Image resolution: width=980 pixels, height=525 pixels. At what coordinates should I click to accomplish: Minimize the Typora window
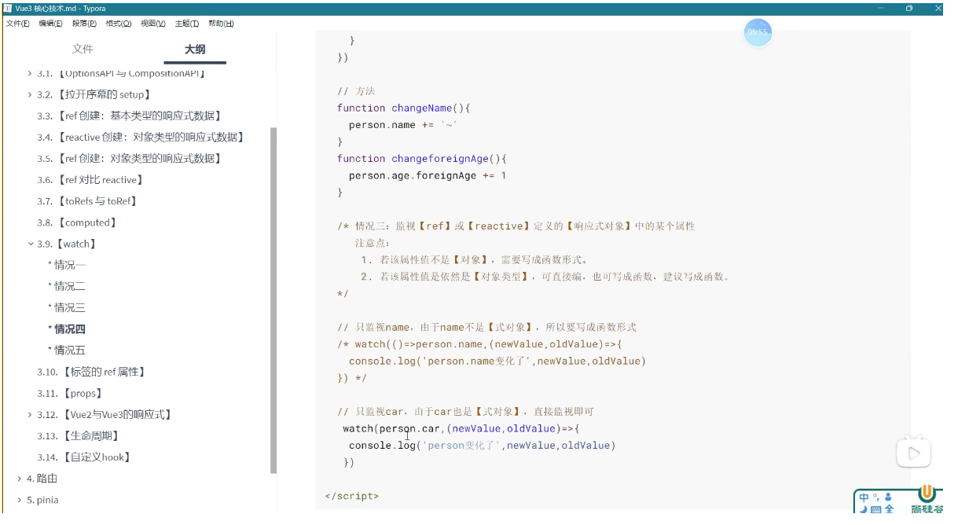tap(881, 8)
